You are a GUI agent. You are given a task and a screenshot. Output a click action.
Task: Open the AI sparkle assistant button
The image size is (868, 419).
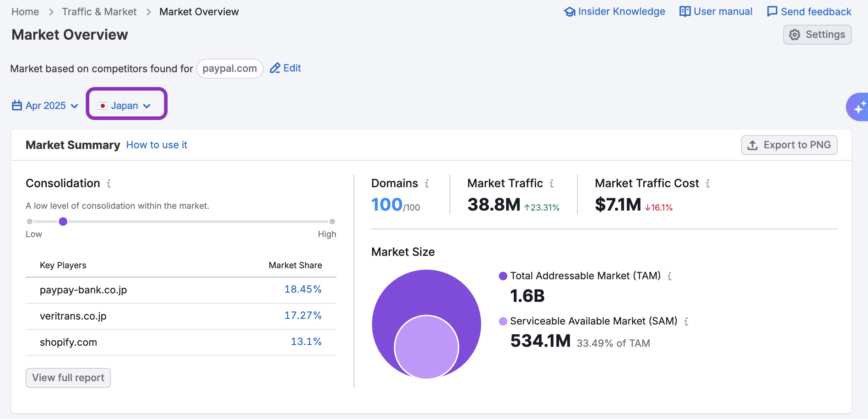[859, 107]
